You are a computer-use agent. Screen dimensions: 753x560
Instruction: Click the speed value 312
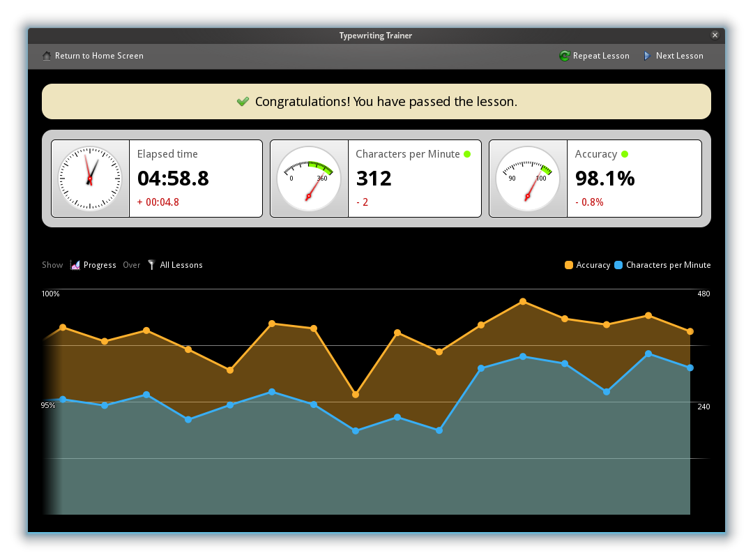click(x=374, y=179)
